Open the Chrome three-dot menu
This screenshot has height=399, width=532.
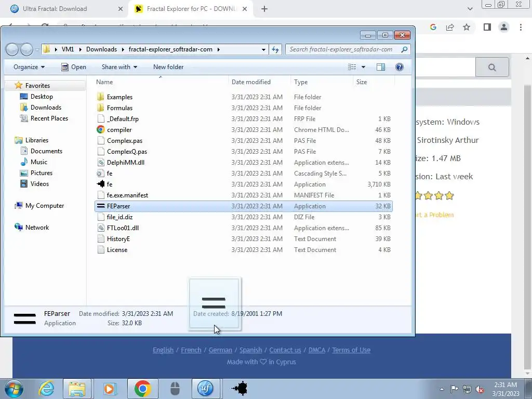[521, 27]
